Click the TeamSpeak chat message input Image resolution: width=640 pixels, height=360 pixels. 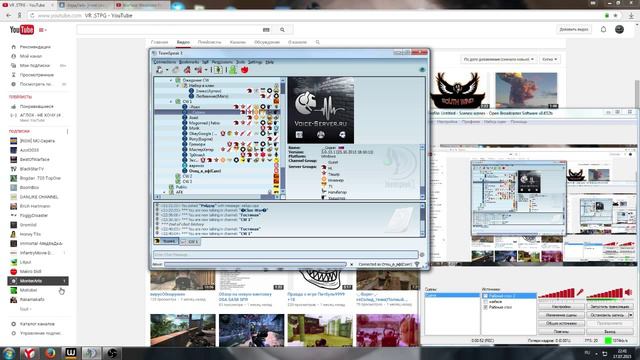coord(285,254)
